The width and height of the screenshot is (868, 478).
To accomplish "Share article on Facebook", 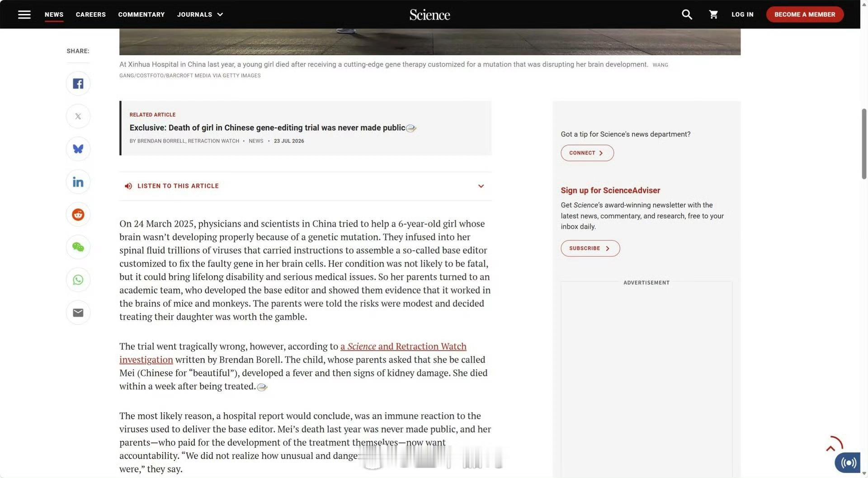I will point(78,84).
